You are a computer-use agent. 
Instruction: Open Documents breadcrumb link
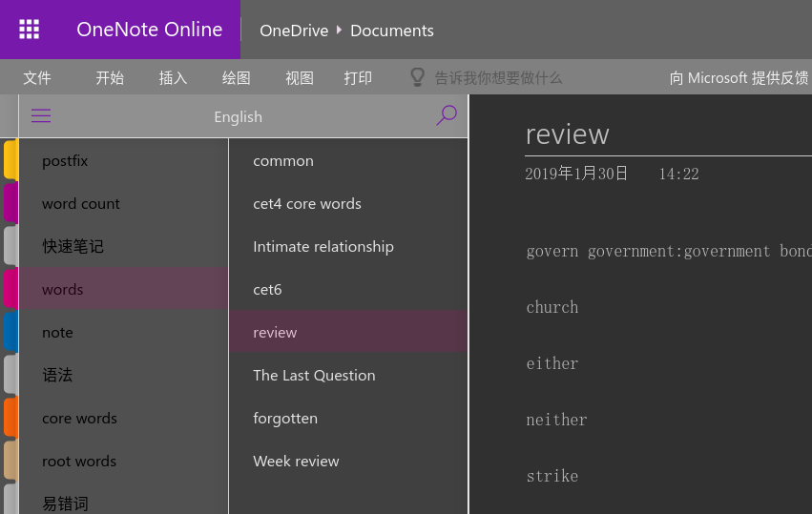pos(392,31)
